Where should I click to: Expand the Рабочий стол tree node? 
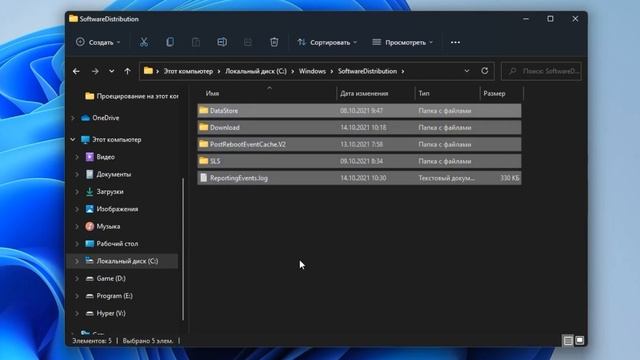click(x=77, y=244)
